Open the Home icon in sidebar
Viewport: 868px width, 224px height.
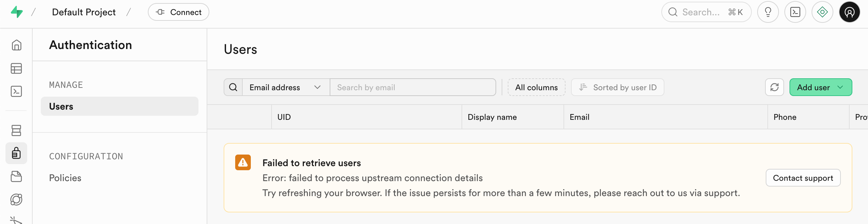tap(16, 45)
